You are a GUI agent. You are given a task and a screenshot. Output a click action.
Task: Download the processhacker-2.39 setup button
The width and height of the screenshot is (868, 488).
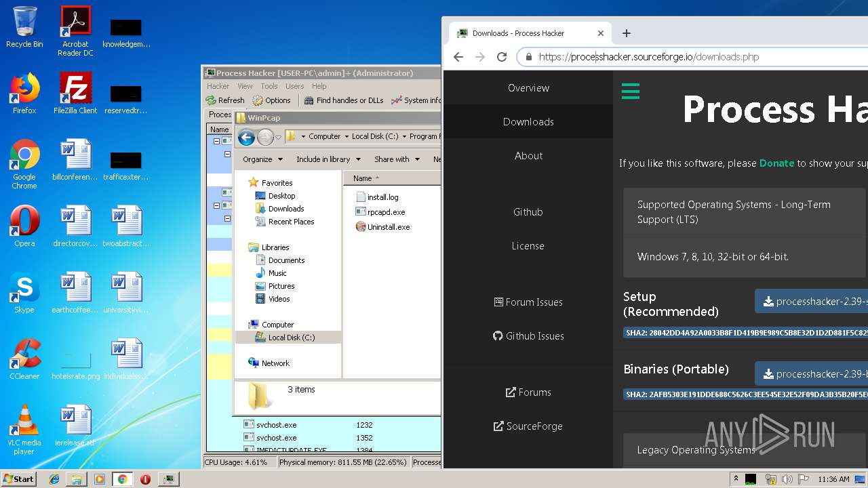click(x=812, y=302)
